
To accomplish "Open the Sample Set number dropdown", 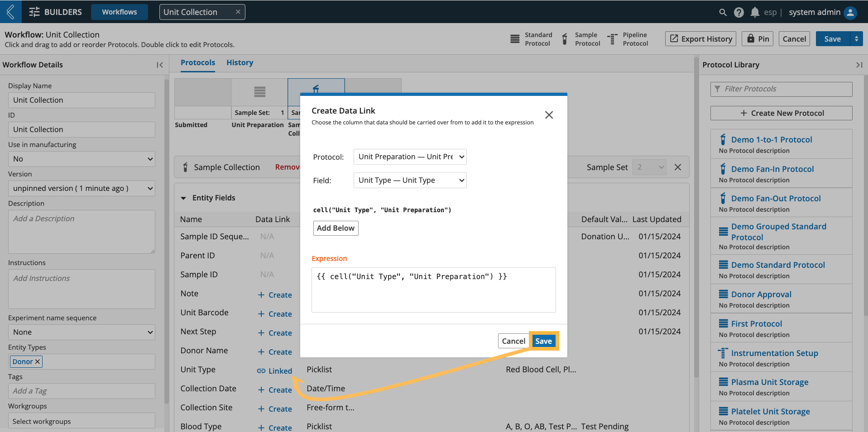I will point(649,167).
